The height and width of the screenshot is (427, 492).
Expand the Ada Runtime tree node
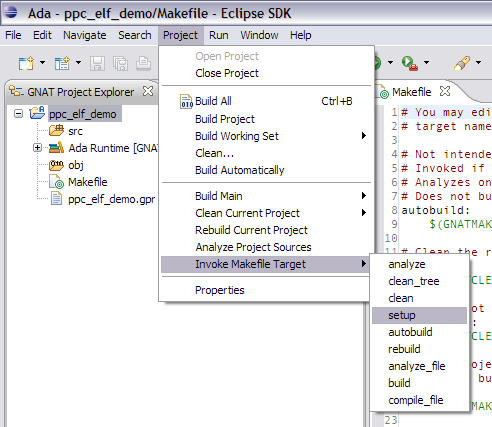point(37,148)
